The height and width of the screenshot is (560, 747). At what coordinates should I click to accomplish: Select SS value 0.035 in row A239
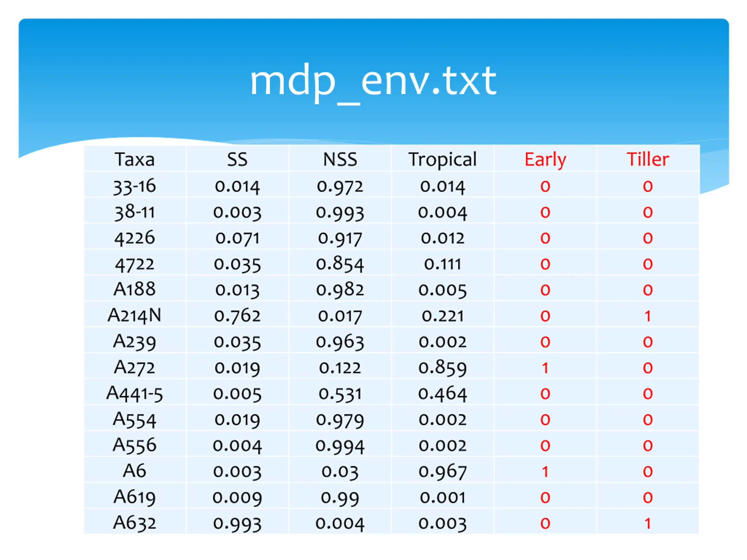click(x=238, y=343)
